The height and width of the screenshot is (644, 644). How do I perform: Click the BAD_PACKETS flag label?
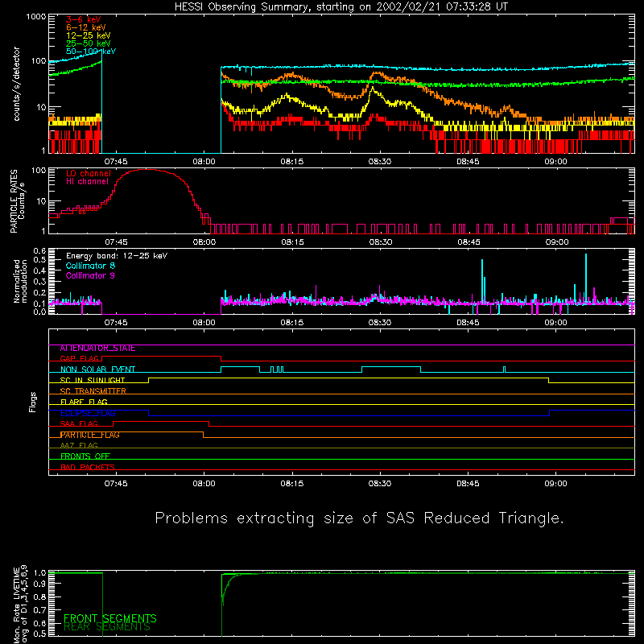point(88,467)
